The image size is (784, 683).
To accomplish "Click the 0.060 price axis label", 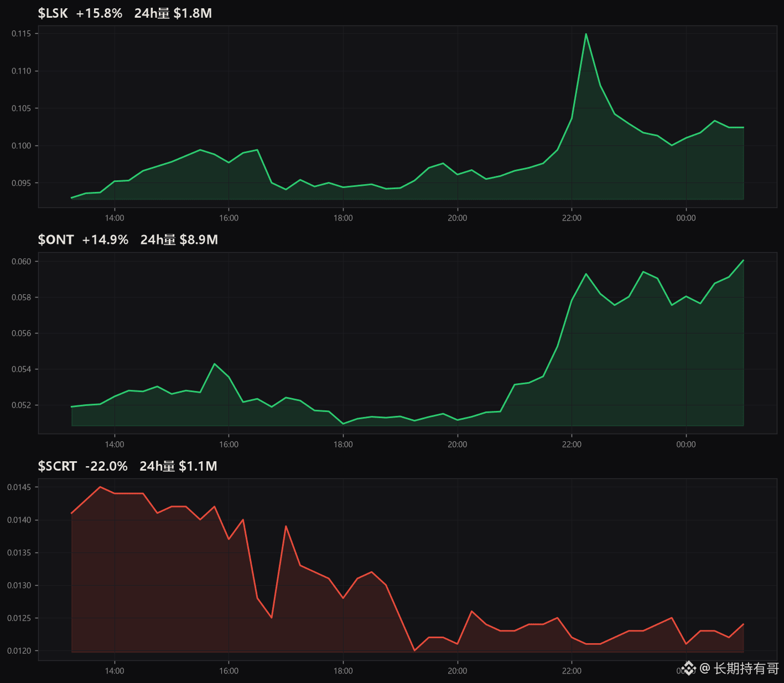I will pos(22,262).
